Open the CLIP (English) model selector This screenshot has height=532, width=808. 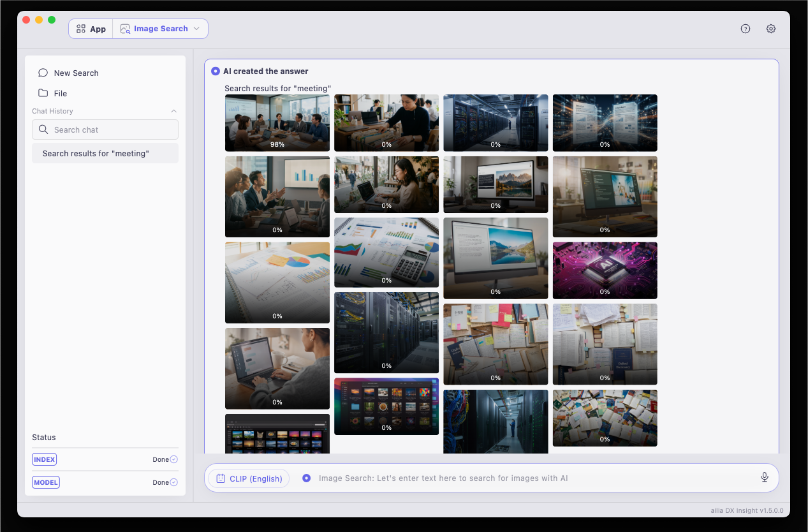coord(249,478)
